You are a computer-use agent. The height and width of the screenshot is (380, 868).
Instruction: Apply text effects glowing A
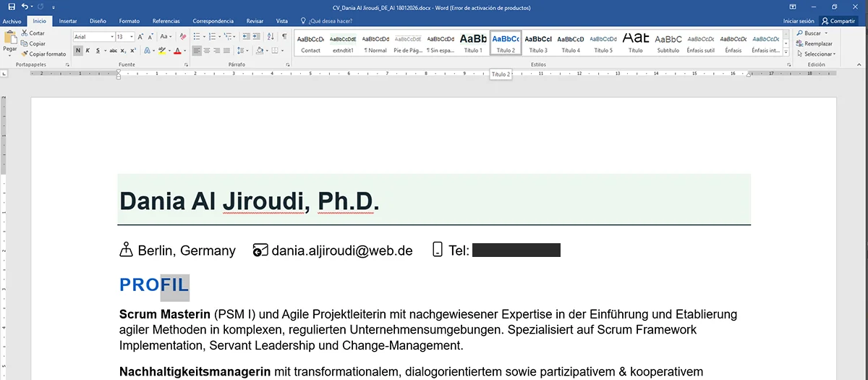click(147, 51)
